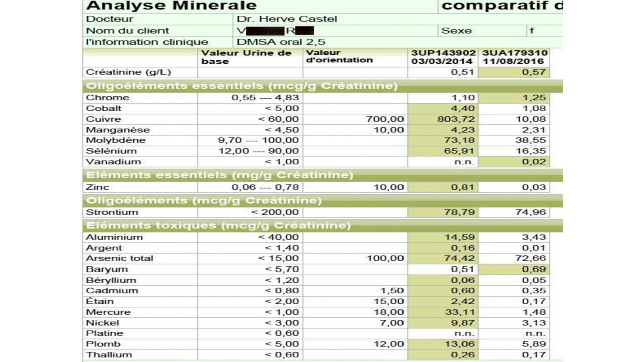This screenshot has height=362, width=644.
Task: Click the Zinc value 0,81
Action: tap(463, 187)
